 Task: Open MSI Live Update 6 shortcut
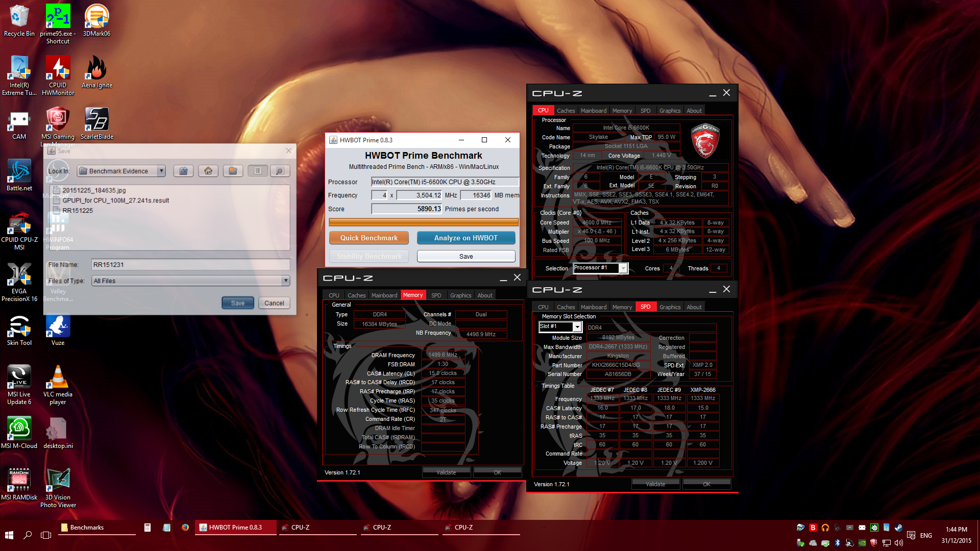[19, 385]
